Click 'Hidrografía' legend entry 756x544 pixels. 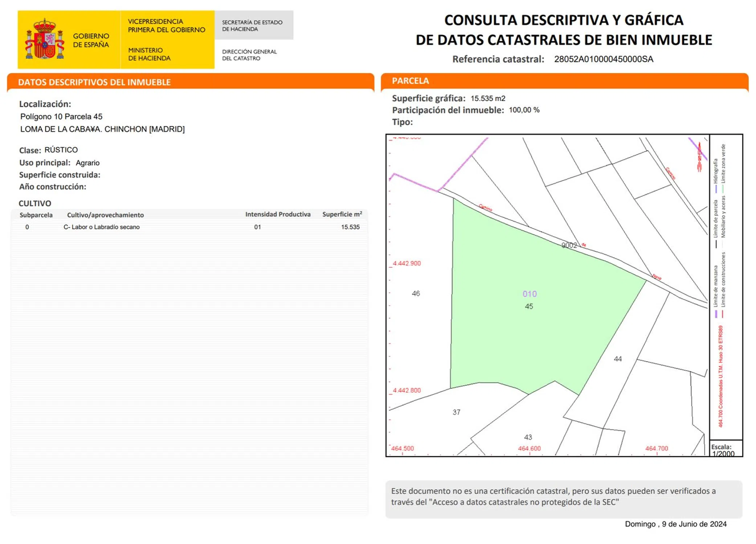pos(716,175)
